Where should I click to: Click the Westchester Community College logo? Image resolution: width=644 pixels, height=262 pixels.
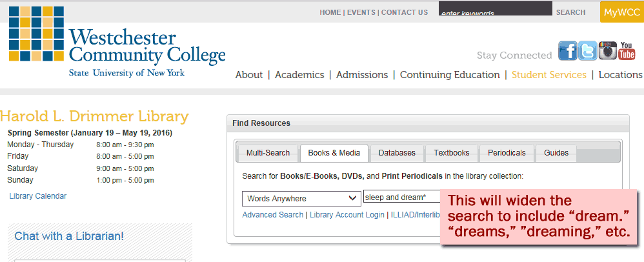[x=117, y=42]
